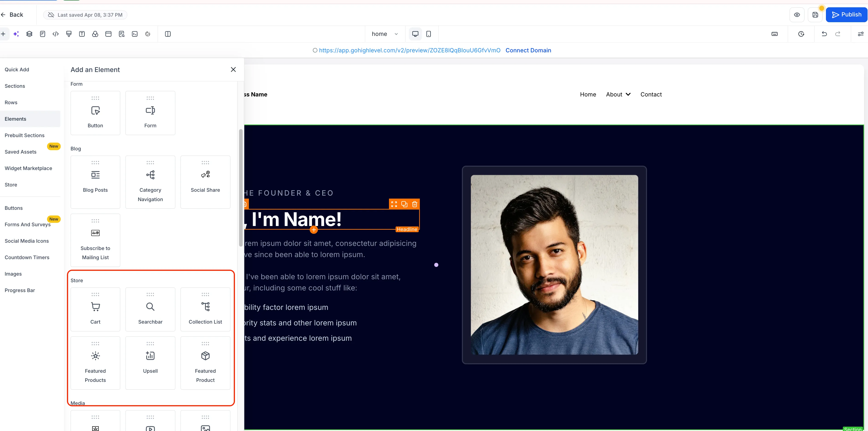The height and width of the screenshot is (431, 868).
Task: Click the Publish button
Action: (846, 14)
